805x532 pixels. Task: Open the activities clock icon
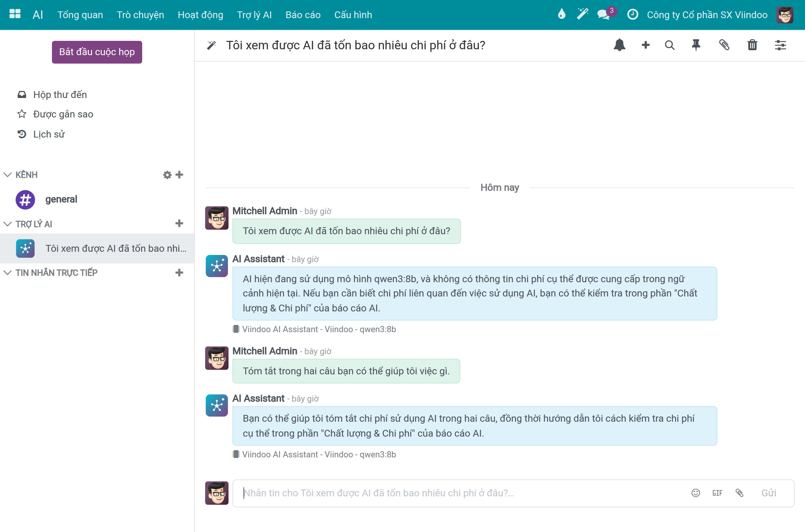(632, 15)
